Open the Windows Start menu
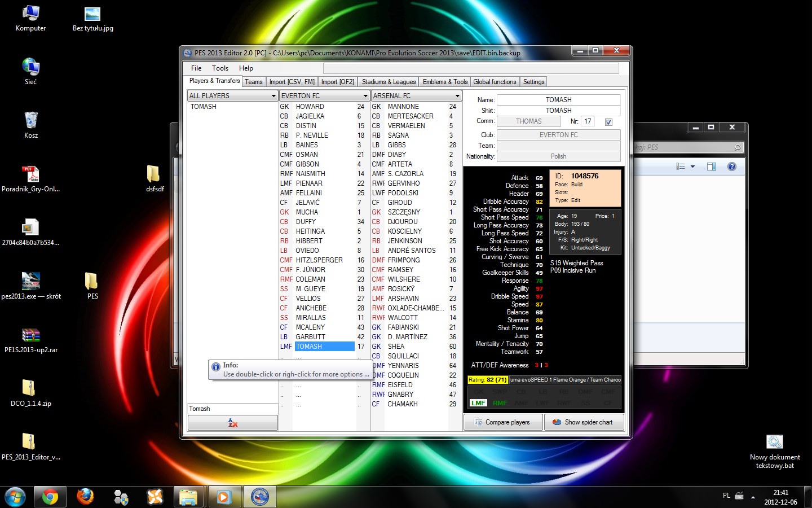Viewport: 812px width, 508px height. click(15, 497)
